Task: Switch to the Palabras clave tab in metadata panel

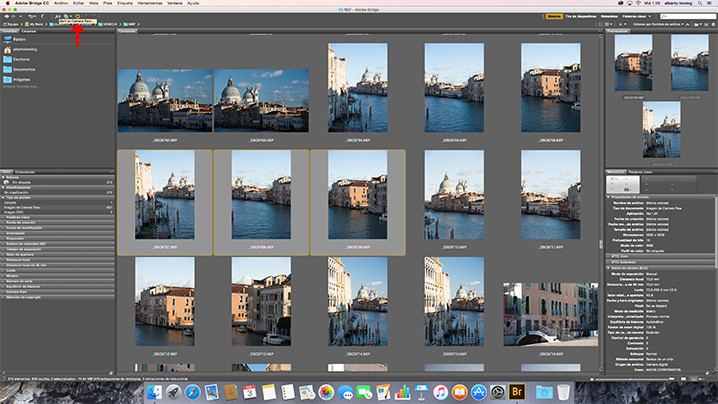Action: 640,172
